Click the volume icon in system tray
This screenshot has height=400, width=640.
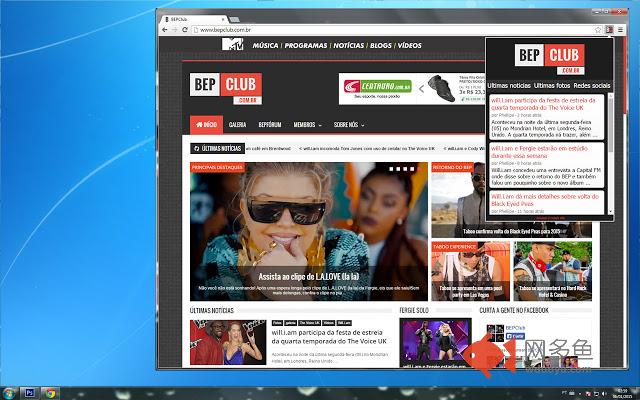pyautogui.click(x=604, y=393)
